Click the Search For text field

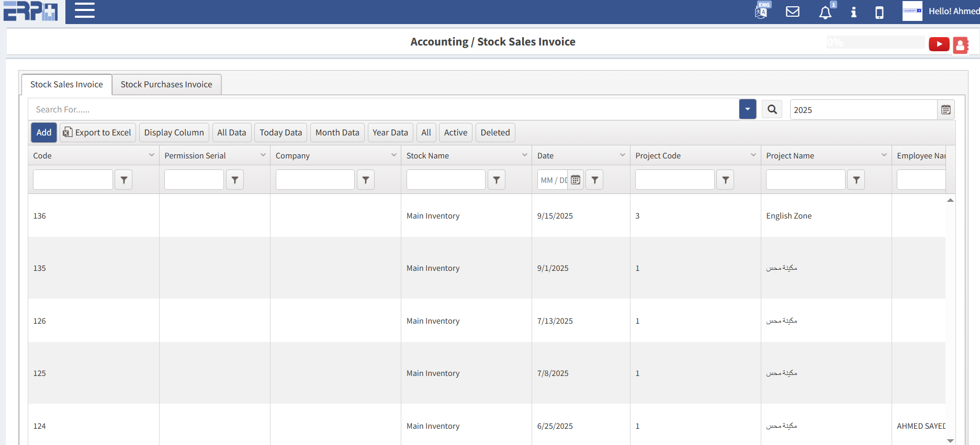(x=382, y=110)
